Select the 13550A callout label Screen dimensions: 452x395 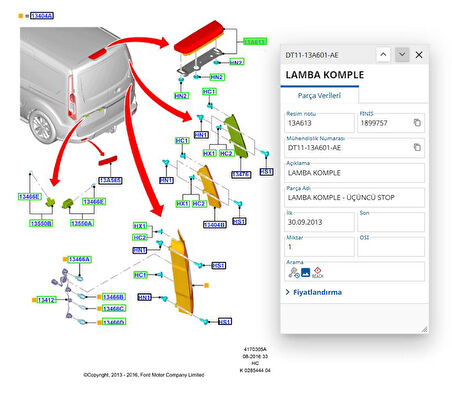(82, 223)
